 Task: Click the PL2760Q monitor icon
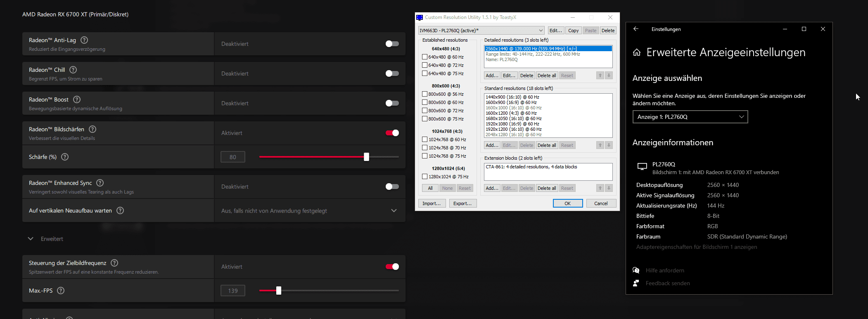point(642,166)
